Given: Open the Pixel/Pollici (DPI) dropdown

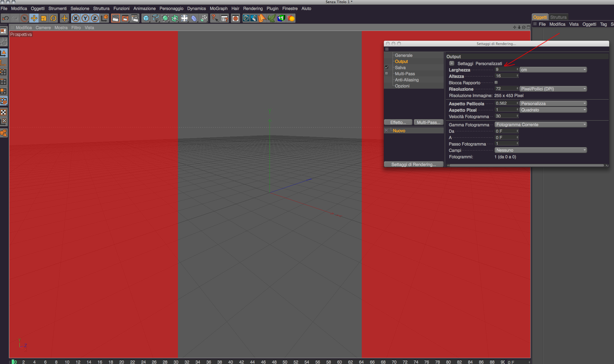Looking at the screenshot, I should pos(553,89).
